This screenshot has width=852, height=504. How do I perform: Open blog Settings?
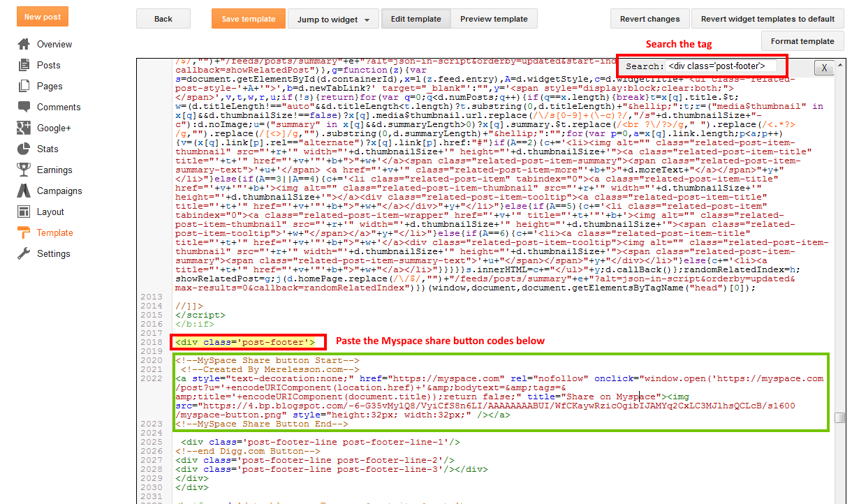53,253
